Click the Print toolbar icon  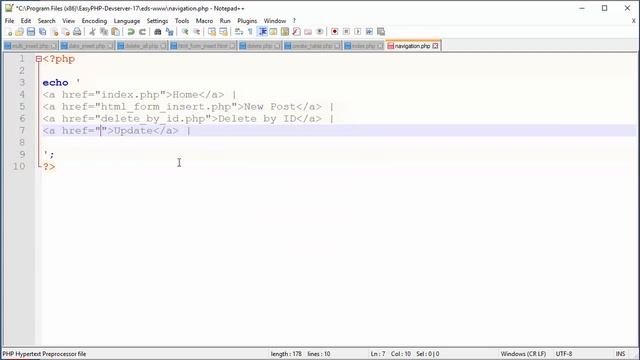[77, 32]
